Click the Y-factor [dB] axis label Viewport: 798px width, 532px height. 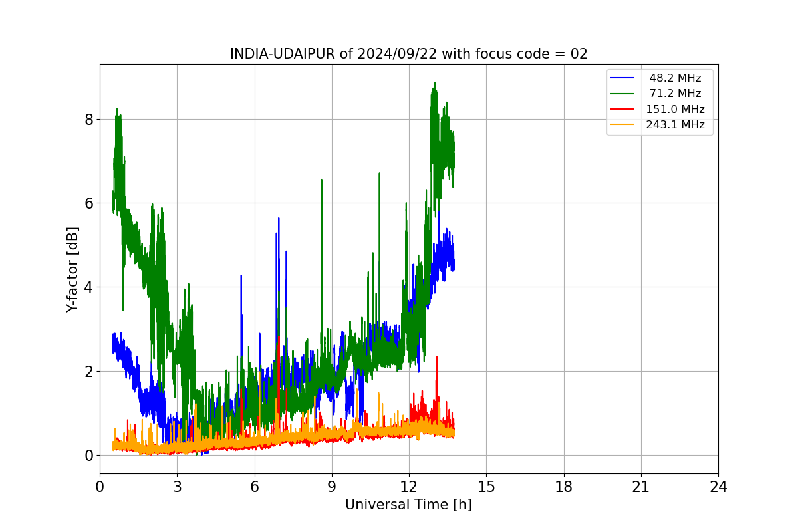pos(72,269)
